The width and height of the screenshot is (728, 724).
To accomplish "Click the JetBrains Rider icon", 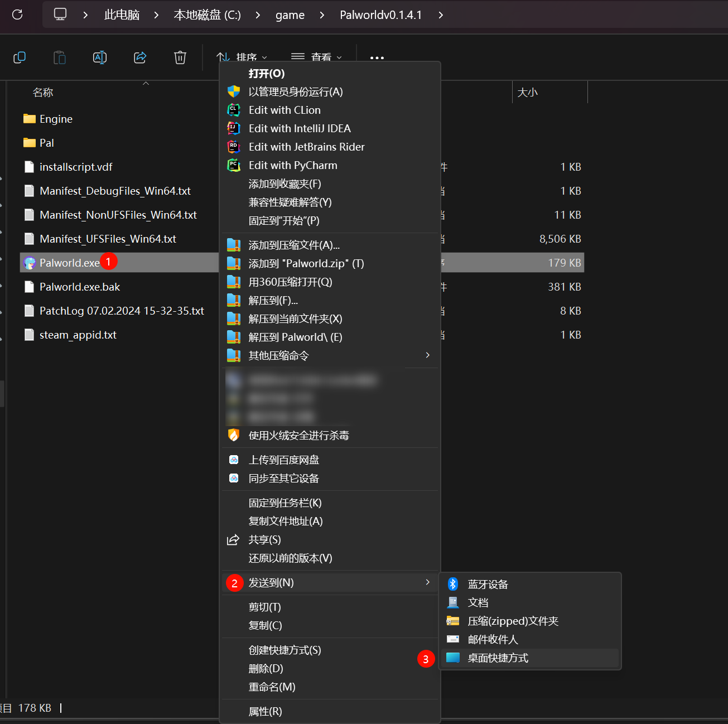I will 234,147.
